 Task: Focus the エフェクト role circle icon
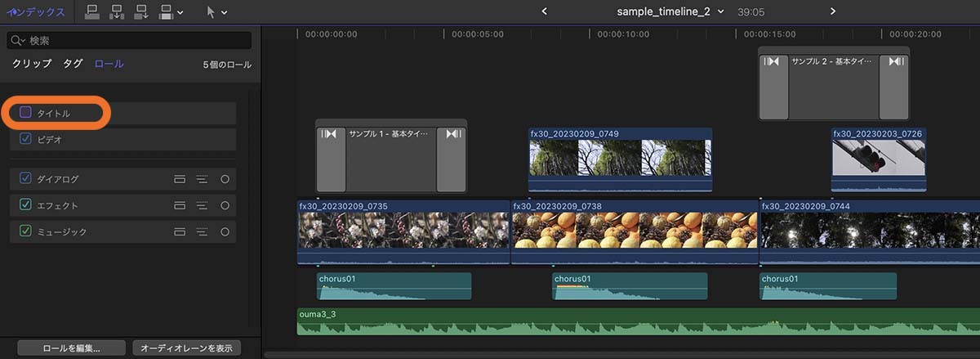pyautogui.click(x=225, y=205)
